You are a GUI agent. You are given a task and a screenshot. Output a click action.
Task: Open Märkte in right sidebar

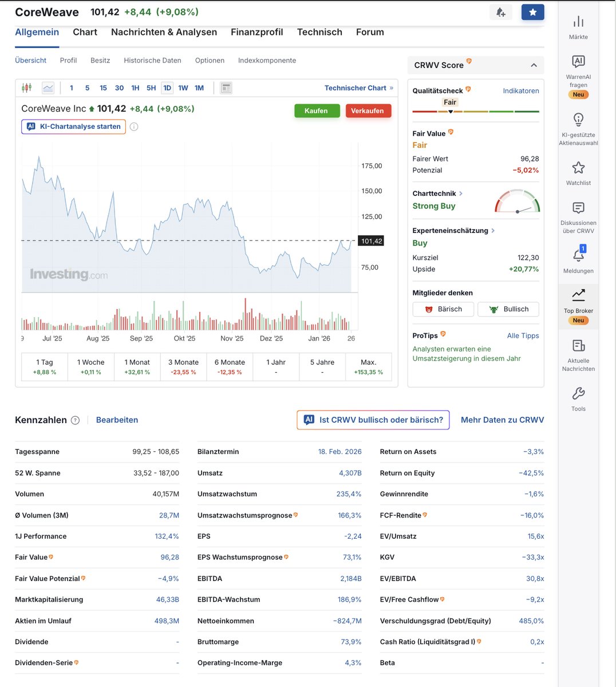(x=578, y=27)
